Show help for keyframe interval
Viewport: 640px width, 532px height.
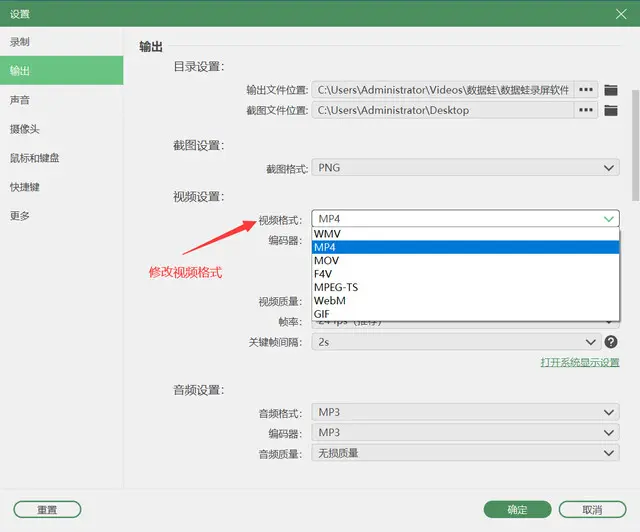(x=611, y=342)
